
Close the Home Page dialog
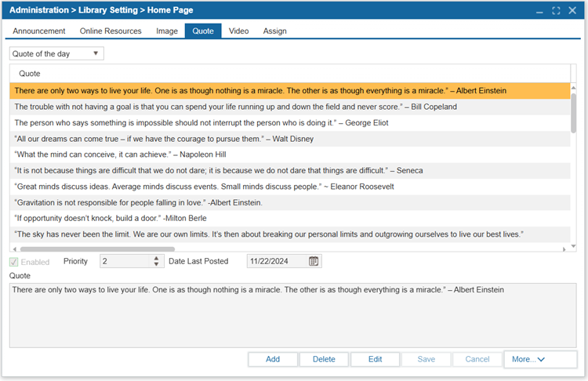[572, 10]
